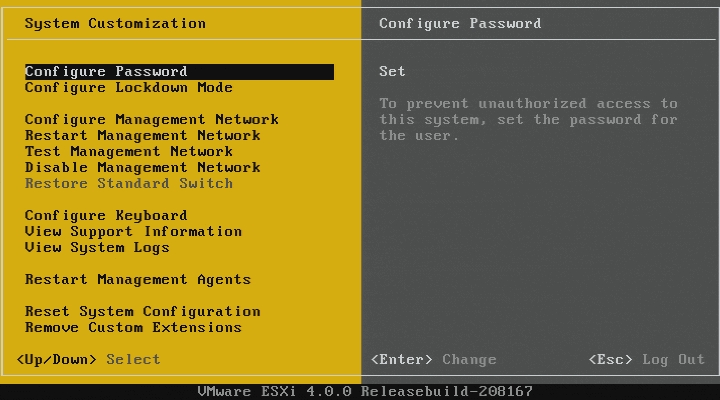The height and width of the screenshot is (400, 720).
Task: Choose Configure Lockdown Mode option
Action: (x=128, y=88)
